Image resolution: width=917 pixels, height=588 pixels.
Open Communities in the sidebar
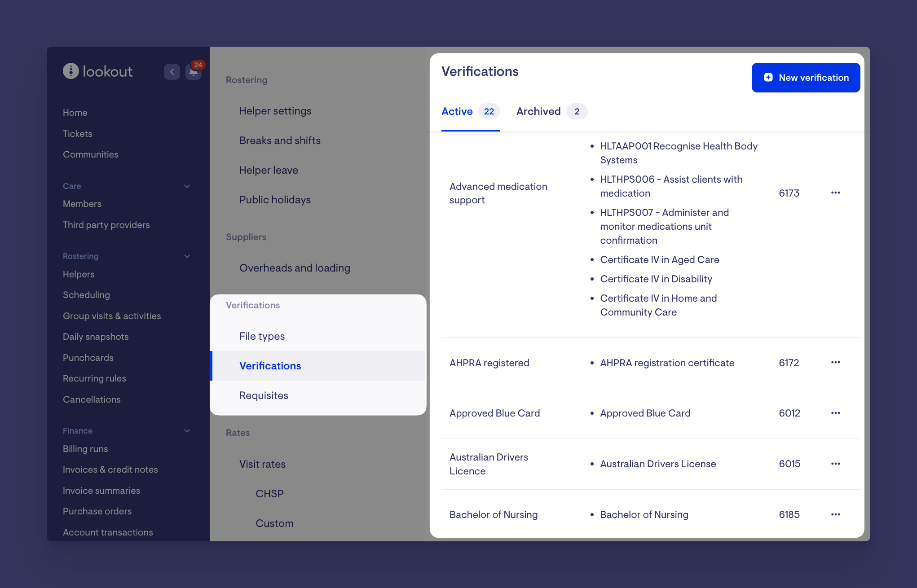pyautogui.click(x=91, y=154)
